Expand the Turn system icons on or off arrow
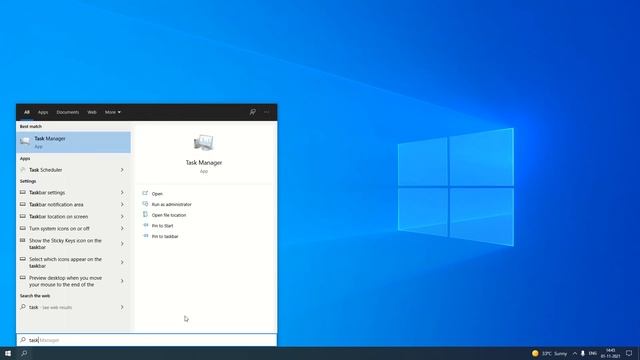Image resolution: width=640 pixels, height=360 pixels. [x=122, y=228]
